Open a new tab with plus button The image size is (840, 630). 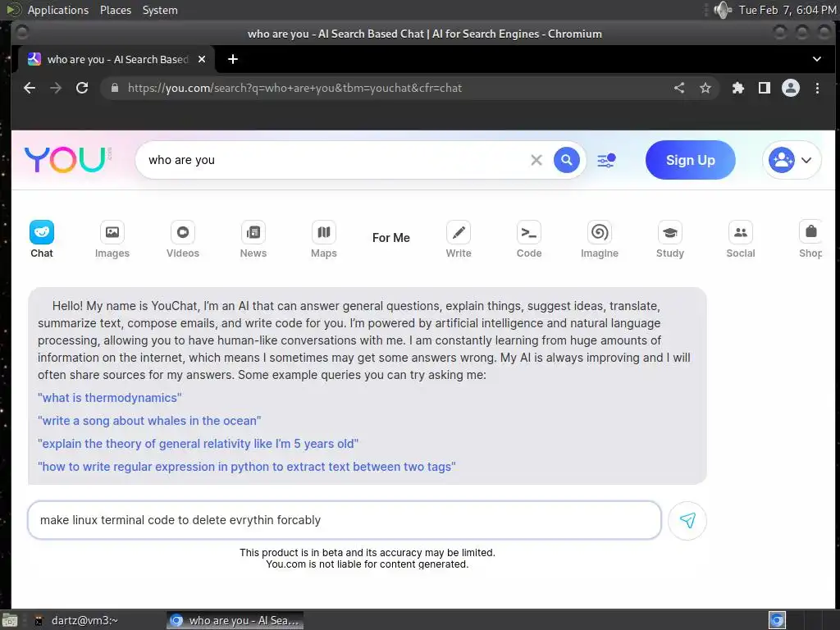point(233,59)
